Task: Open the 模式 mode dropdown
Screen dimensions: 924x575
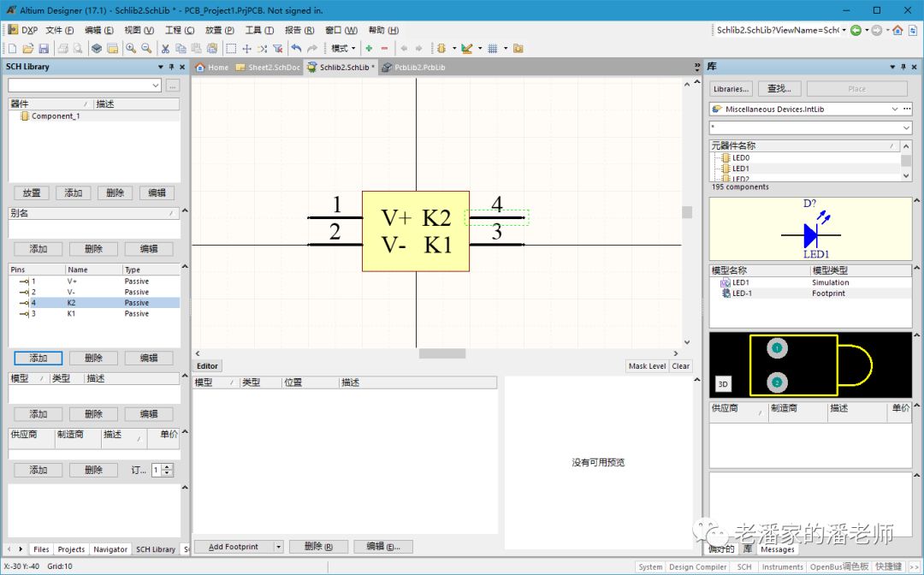Action: coord(343,49)
